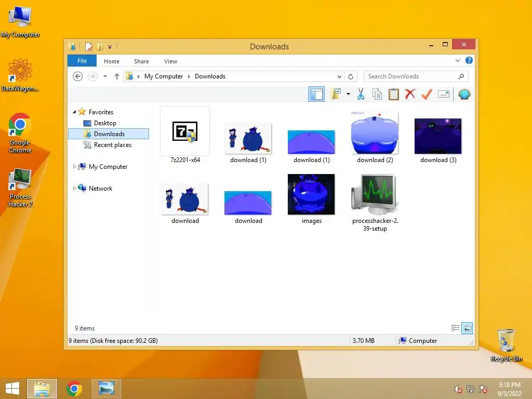Open Classic Shell settings shell icon
This screenshot has width=532, height=399.
pyautogui.click(x=464, y=94)
